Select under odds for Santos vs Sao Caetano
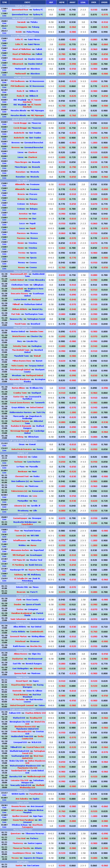This screenshot has width=110, height=868. click(x=104, y=865)
